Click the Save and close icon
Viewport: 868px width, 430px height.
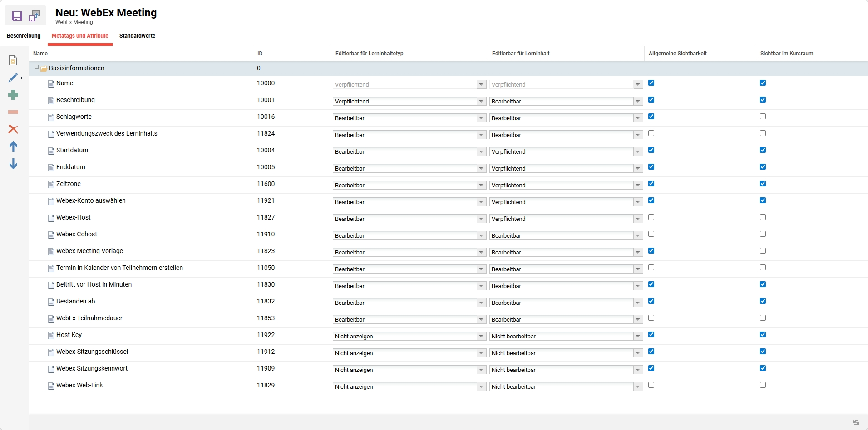click(35, 16)
